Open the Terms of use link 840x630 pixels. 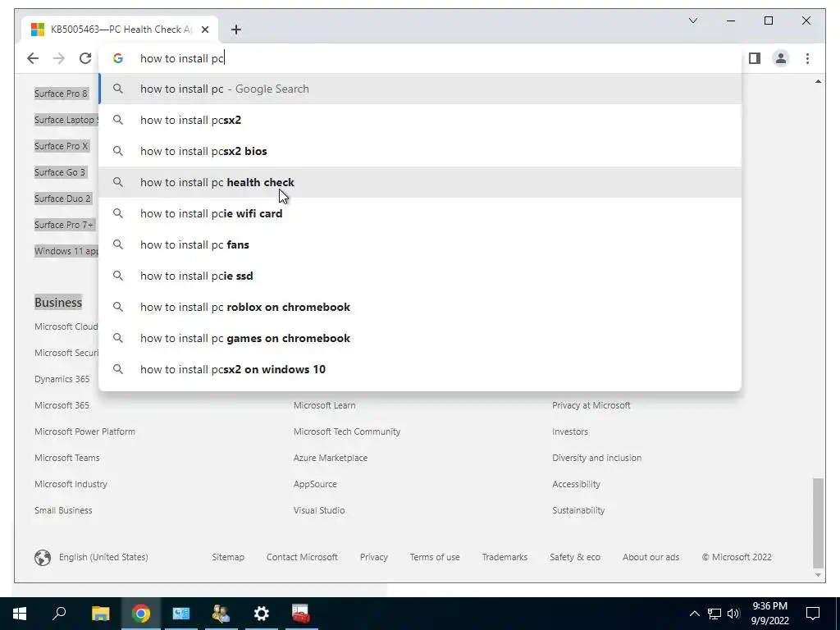[435, 557]
